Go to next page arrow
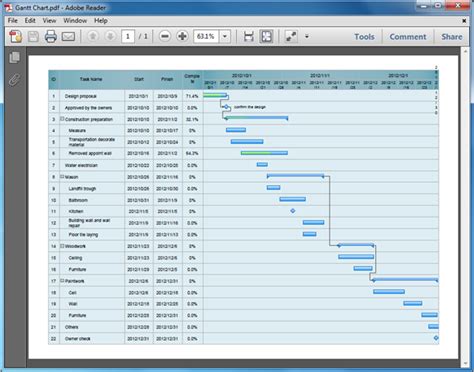474x372 pixels. coord(110,36)
